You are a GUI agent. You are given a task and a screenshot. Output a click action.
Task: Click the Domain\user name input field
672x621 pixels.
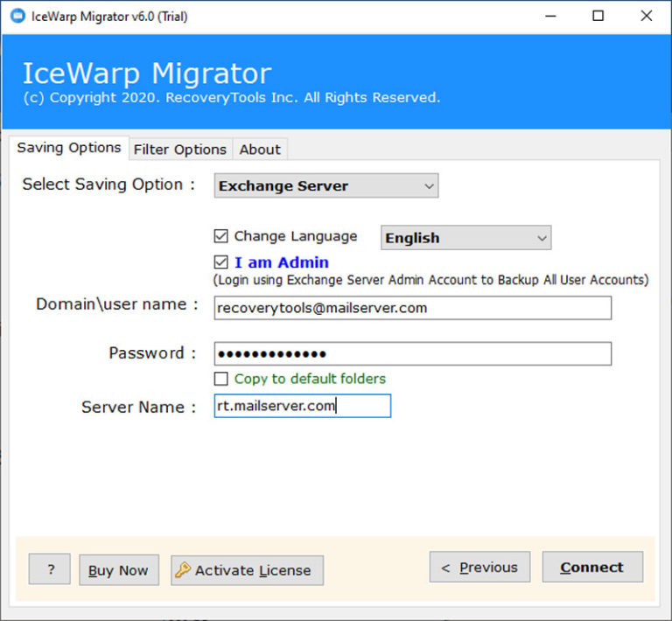[413, 308]
